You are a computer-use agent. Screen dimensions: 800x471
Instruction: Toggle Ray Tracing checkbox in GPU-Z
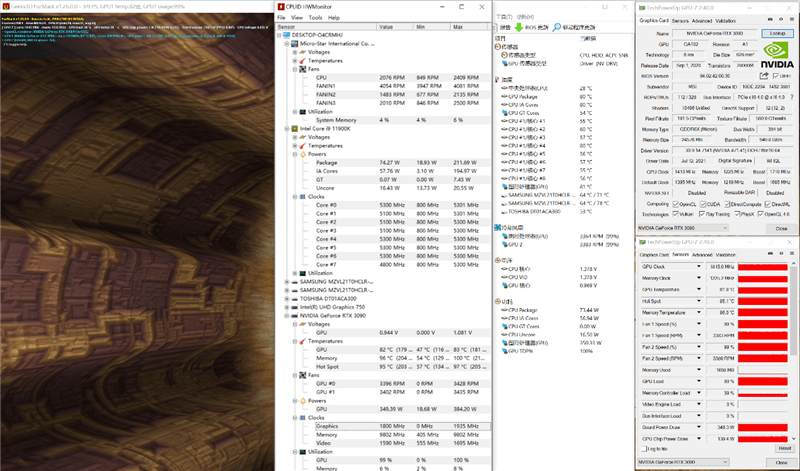pyautogui.click(x=702, y=214)
